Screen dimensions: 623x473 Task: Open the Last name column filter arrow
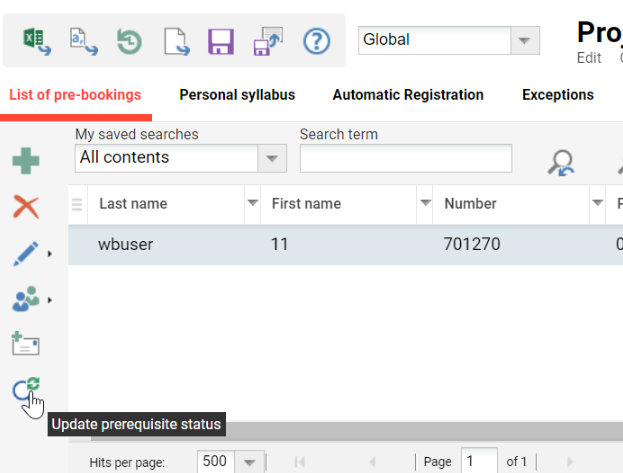(252, 204)
